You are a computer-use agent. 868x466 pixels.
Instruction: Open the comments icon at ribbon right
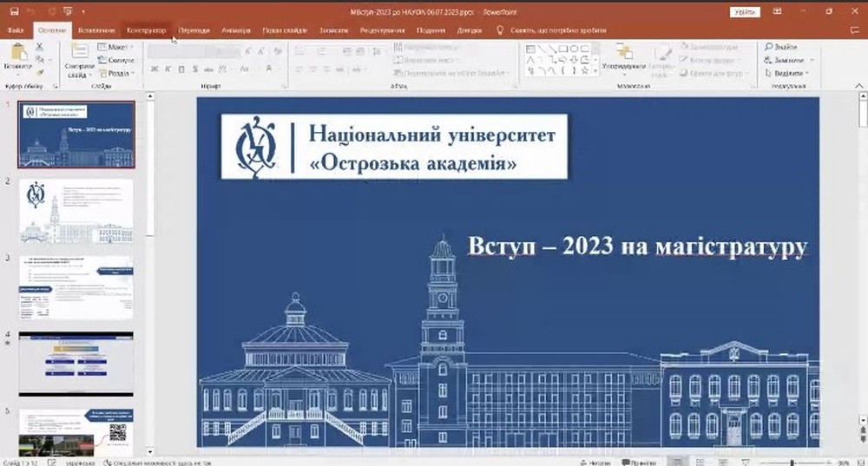click(x=855, y=30)
